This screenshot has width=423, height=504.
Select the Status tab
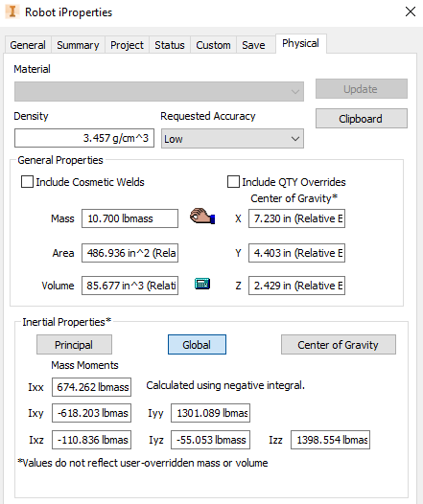tap(170, 45)
